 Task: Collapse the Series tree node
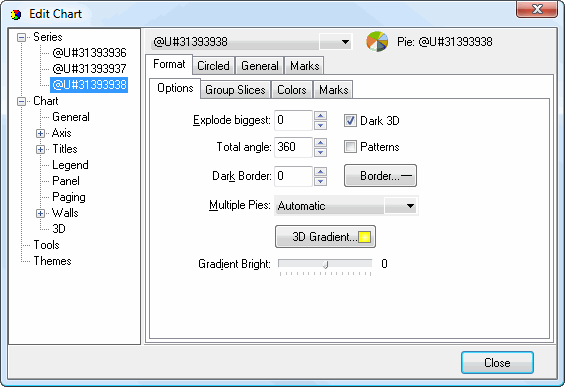click(x=22, y=37)
